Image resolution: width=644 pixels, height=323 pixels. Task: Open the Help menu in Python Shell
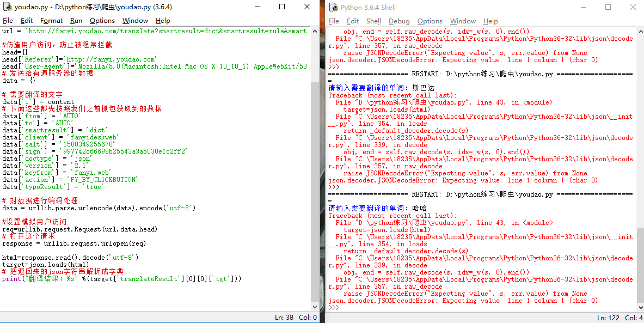(x=490, y=21)
